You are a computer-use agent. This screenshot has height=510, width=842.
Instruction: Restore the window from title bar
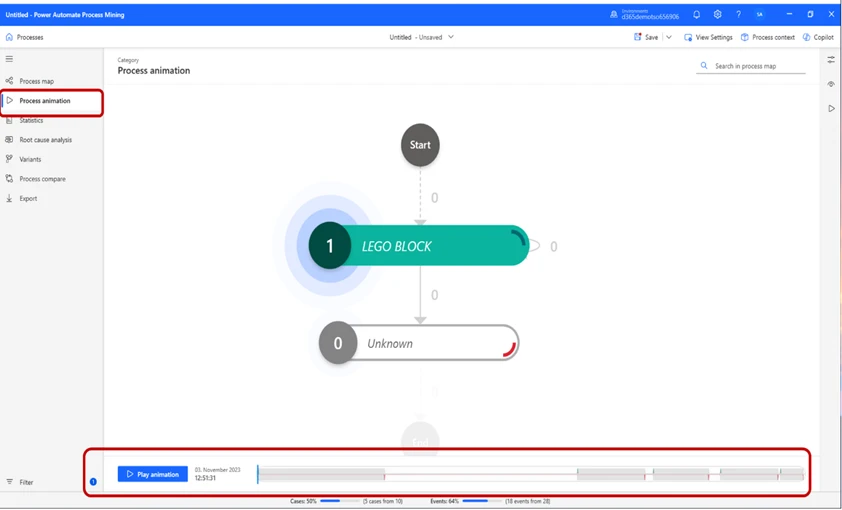pyautogui.click(x=810, y=14)
